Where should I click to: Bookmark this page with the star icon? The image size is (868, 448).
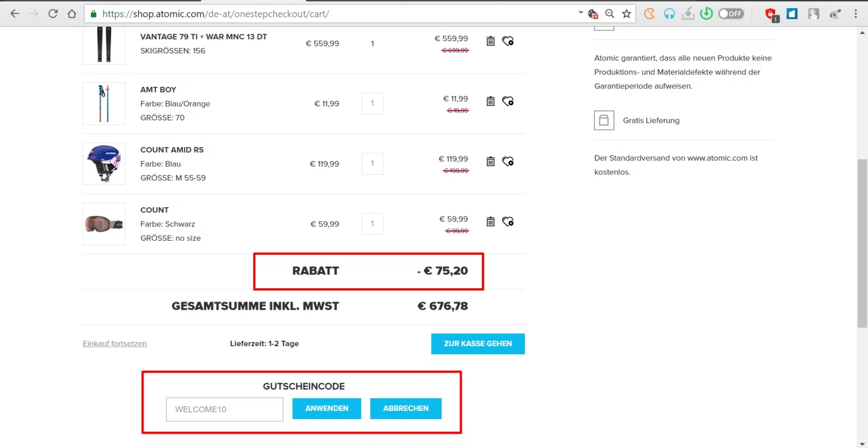pos(627,14)
